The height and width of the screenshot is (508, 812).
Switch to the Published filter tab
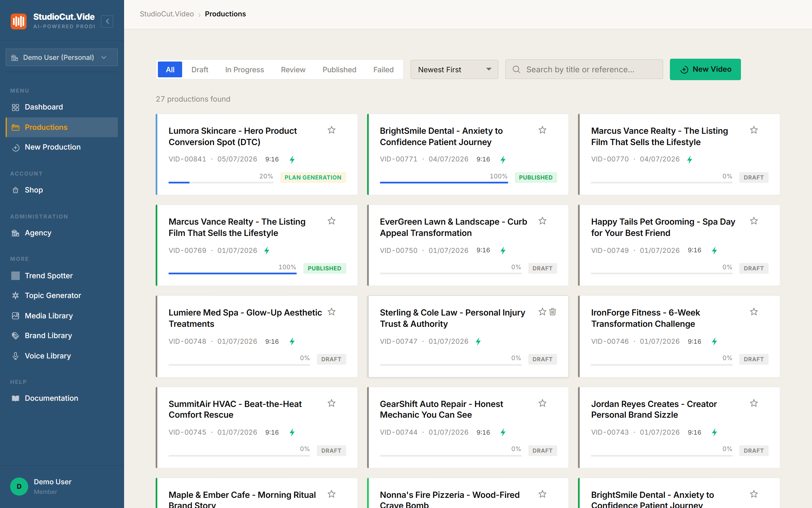coord(339,69)
